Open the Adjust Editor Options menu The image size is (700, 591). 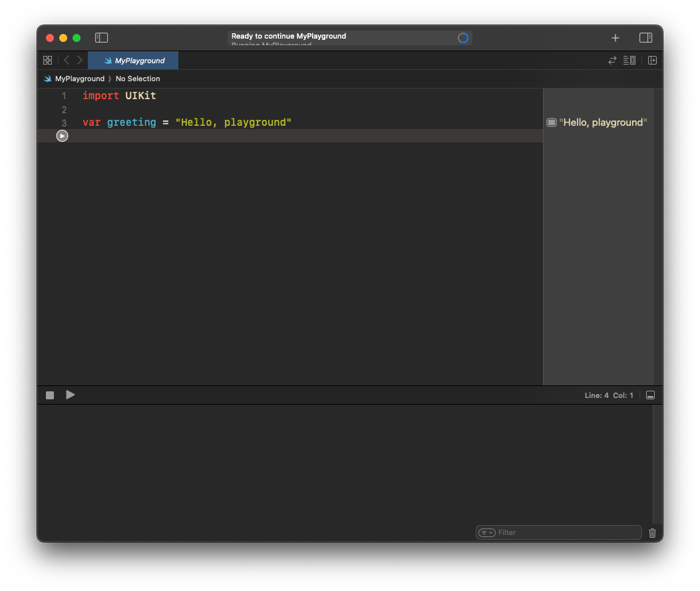coord(629,61)
